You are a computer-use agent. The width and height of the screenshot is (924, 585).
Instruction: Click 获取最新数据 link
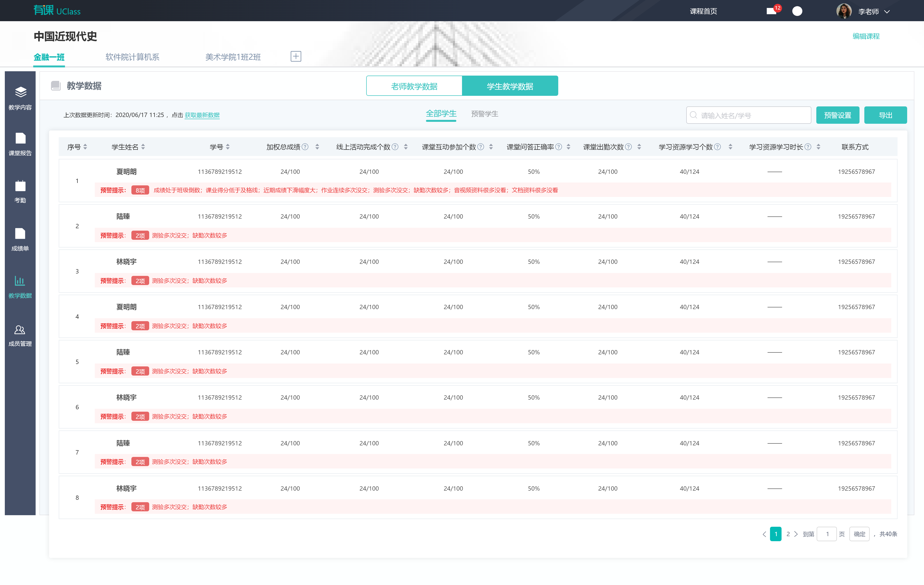[202, 115]
